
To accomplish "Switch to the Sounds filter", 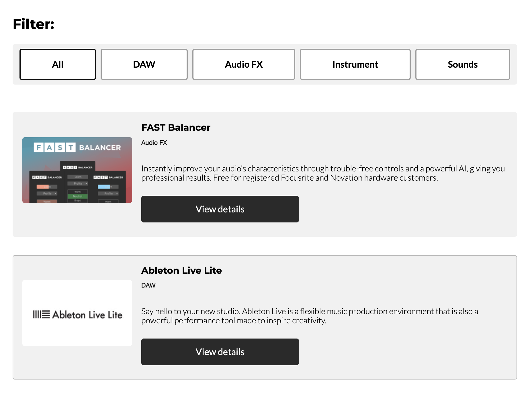I will 462,64.
